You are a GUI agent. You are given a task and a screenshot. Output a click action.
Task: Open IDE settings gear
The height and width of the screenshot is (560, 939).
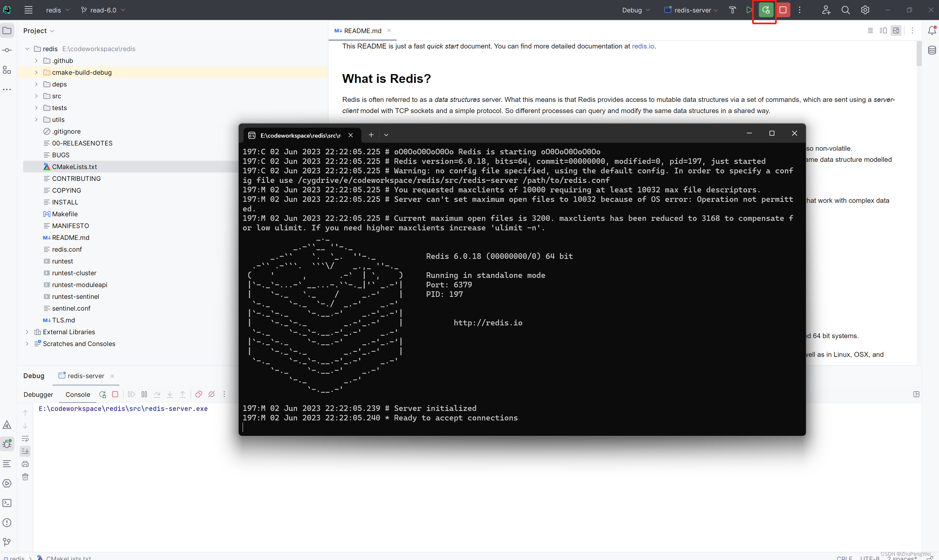(865, 10)
